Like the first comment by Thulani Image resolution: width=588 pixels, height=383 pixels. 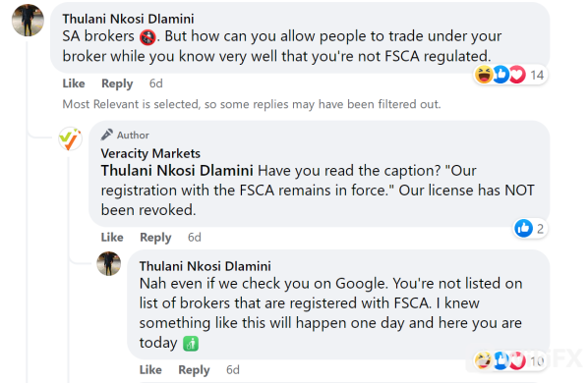click(74, 83)
